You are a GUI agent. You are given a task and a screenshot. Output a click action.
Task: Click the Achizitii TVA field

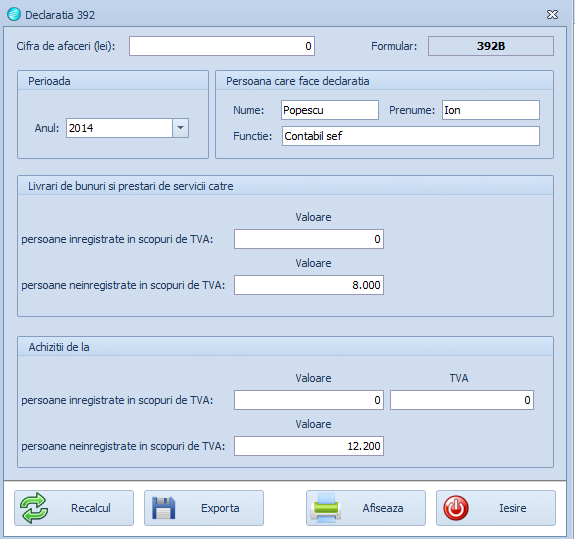462,400
